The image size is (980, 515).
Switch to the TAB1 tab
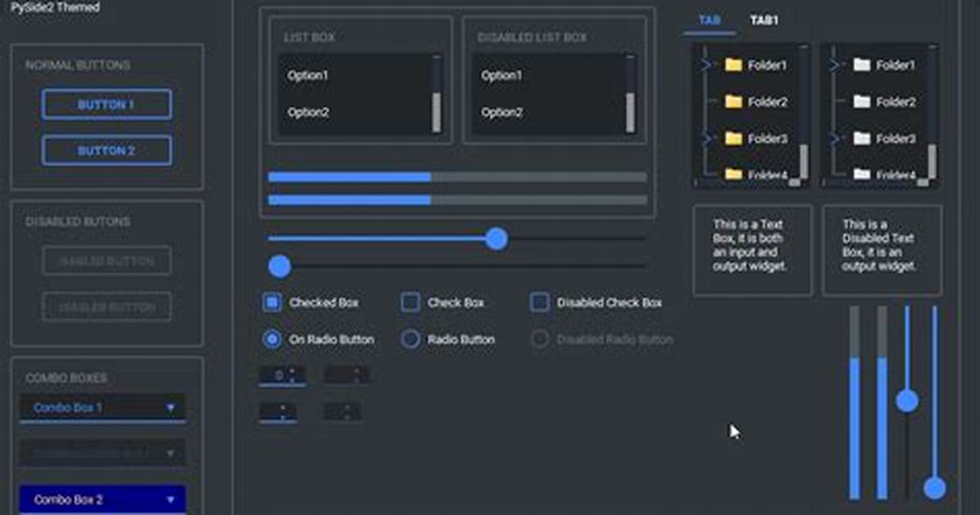pyautogui.click(x=764, y=21)
